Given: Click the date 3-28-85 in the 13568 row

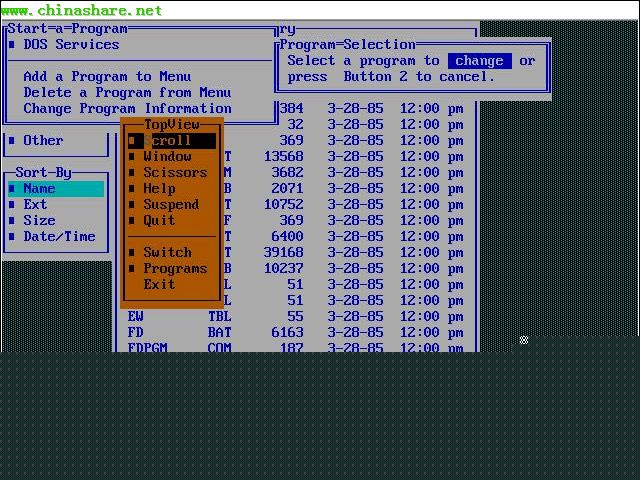Looking at the screenshot, I should [x=356, y=156].
